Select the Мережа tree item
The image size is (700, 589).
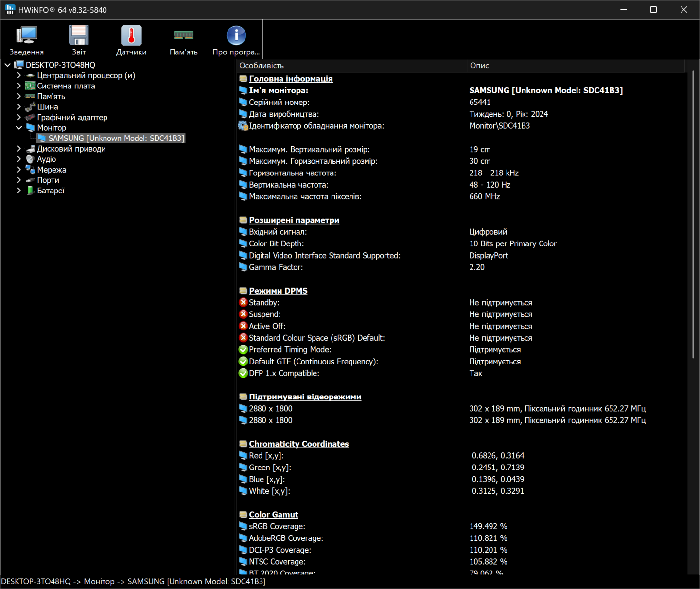coord(52,170)
